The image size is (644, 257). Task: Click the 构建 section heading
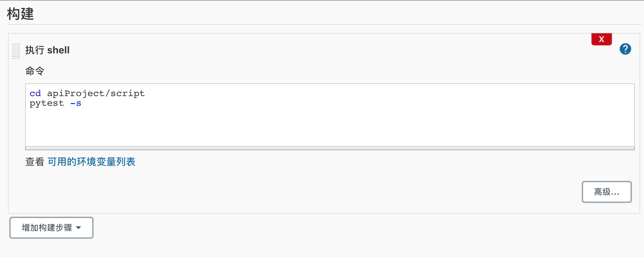click(x=20, y=14)
